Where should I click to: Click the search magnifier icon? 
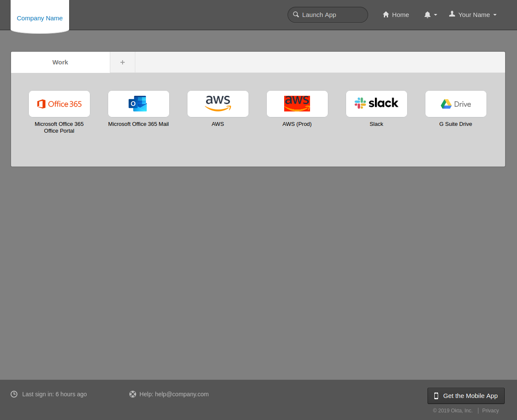pos(296,14)
